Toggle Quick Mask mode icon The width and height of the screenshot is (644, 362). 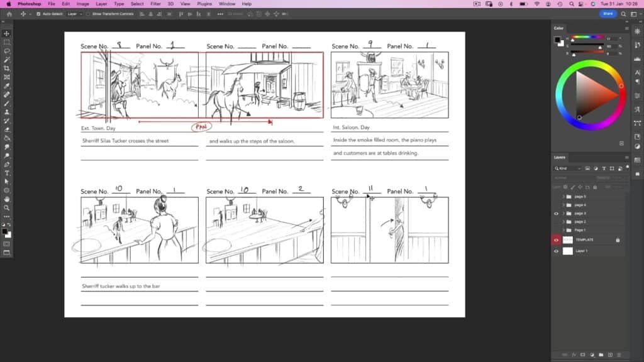pyautogui.click(x=6, y=244)
